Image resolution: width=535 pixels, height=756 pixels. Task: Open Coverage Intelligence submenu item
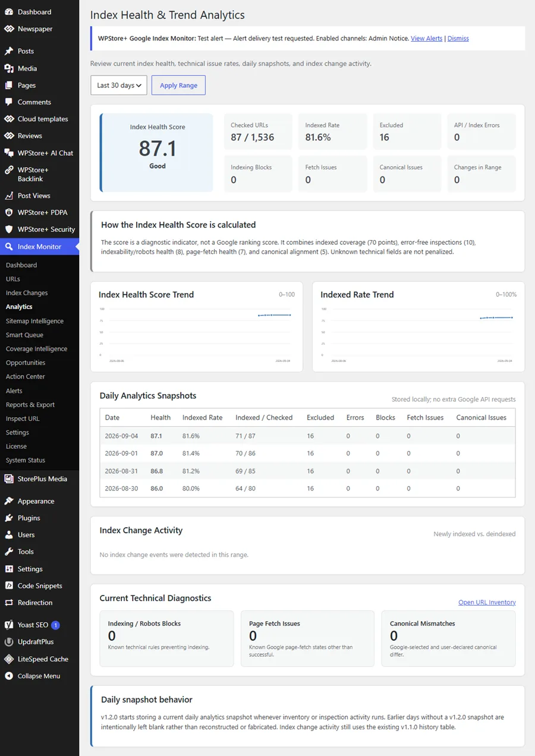point(36,349)
